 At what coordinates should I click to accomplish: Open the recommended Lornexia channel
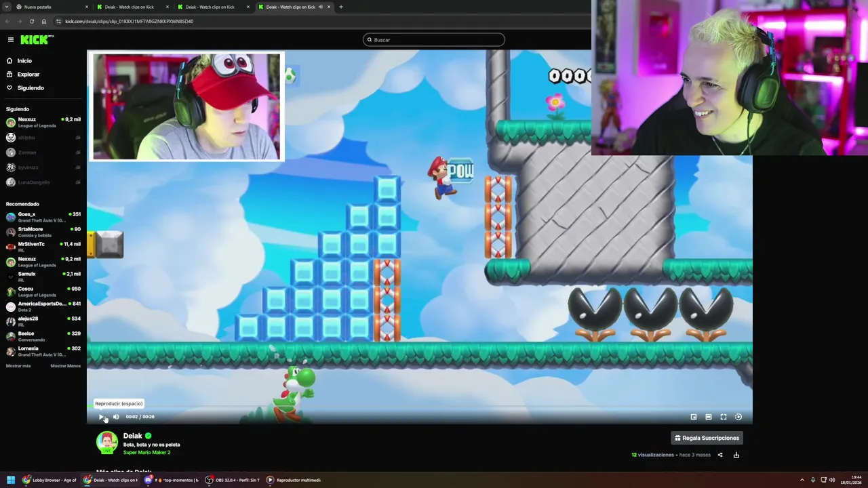(x=43, y=351)
